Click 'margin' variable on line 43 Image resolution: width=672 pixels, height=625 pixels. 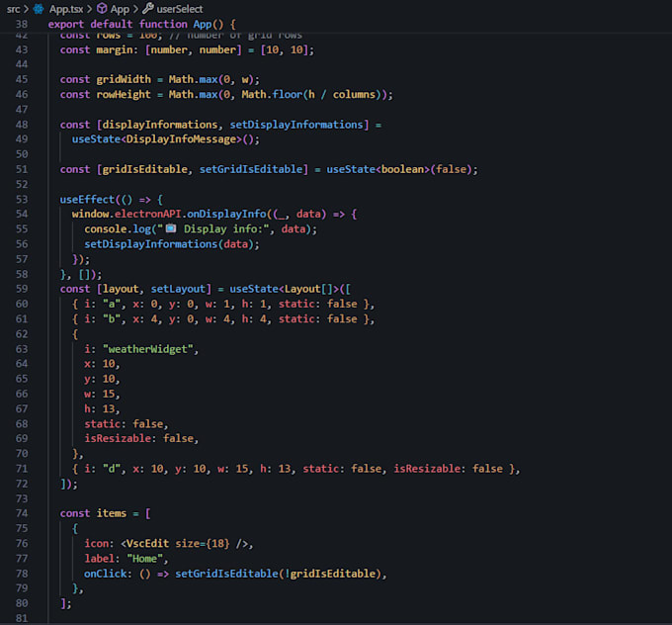pyautogui.click(x=115, y=50)
